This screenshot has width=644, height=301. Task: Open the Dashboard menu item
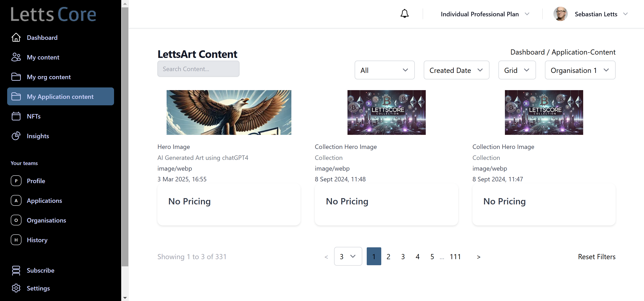tap(61, 38)
